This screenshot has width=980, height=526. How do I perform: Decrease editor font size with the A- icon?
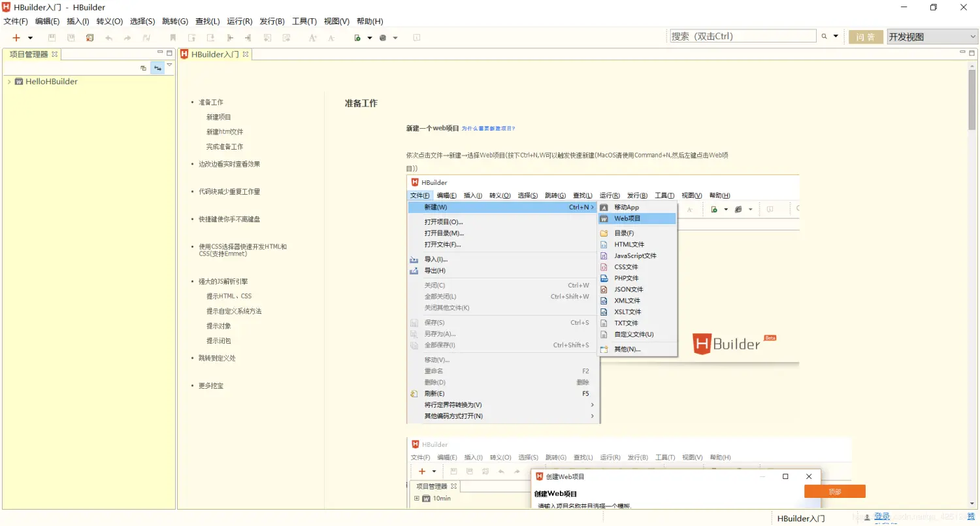point(330,37)
